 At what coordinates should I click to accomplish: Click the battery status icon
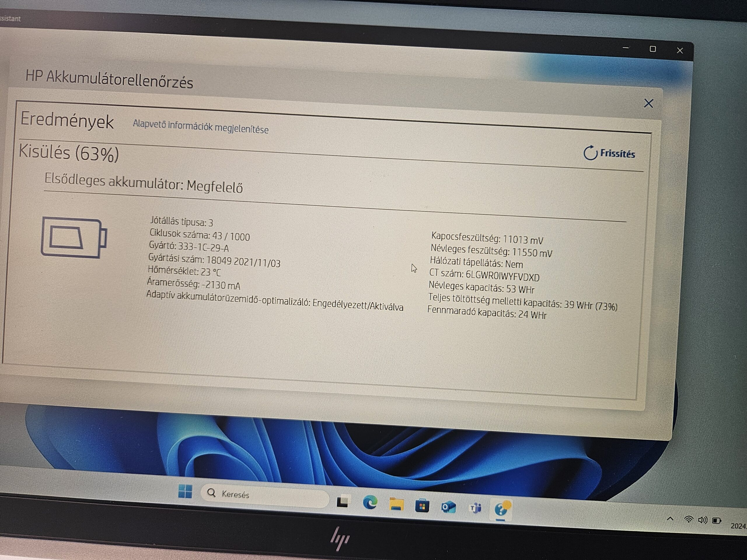(x=74, y=238)
